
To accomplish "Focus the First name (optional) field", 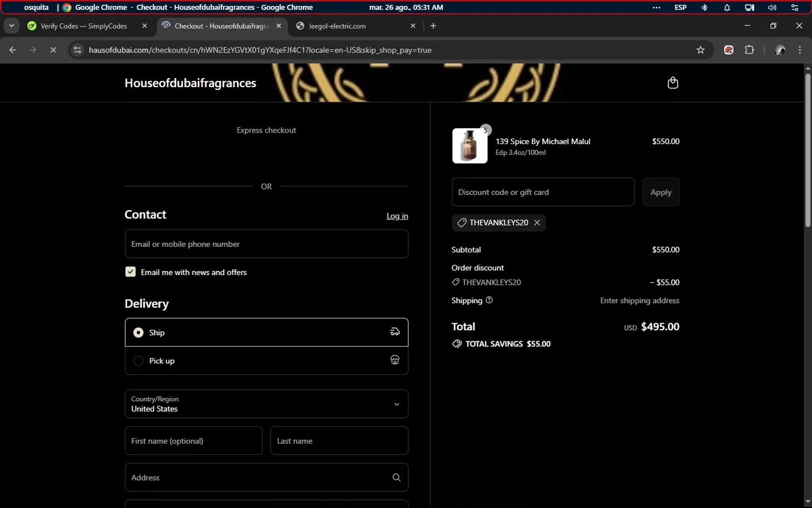I will pyautogui.click(x=193, y=441).
